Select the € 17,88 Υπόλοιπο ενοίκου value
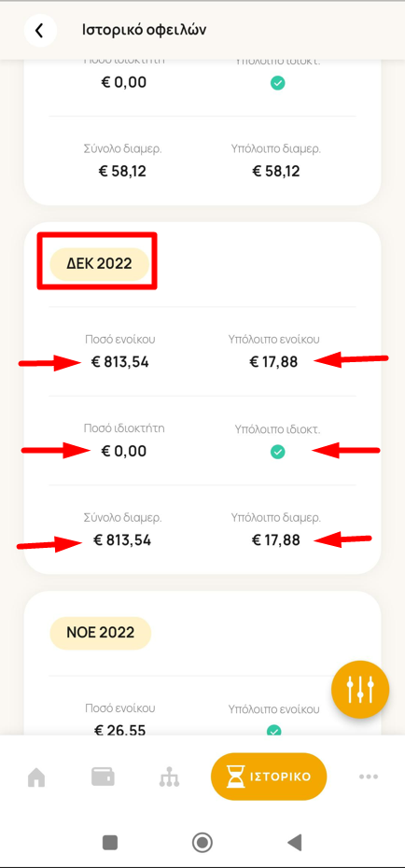Image resolution: width=405 pixels, height=868 pixels. 273,362
